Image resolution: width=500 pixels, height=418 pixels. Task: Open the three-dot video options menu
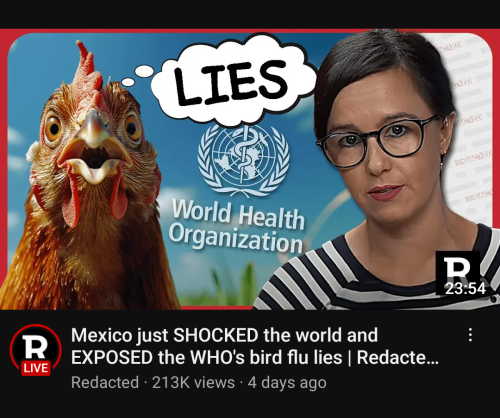[470, 335]
